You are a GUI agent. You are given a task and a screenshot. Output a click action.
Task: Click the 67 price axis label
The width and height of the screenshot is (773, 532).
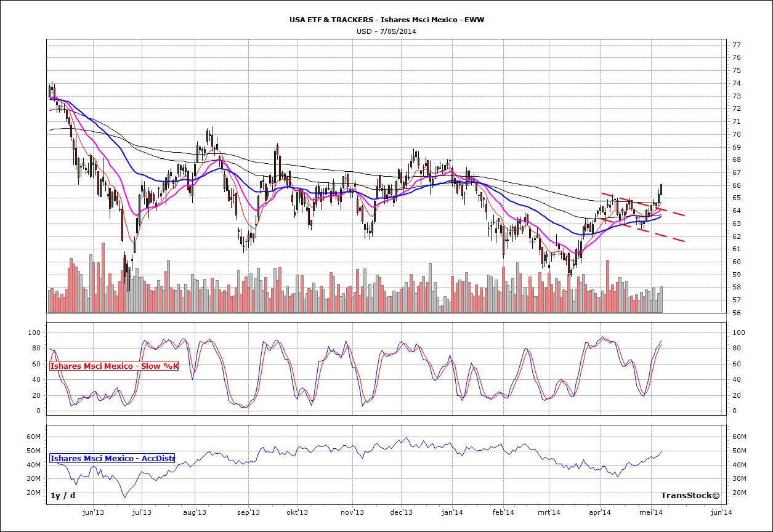click(x=737, y=172)
